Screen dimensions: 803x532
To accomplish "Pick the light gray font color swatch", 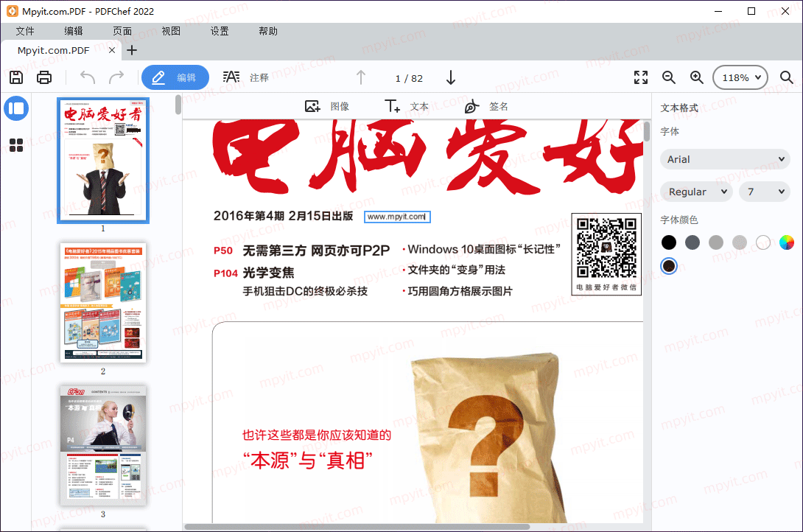I will coord(740,242).
